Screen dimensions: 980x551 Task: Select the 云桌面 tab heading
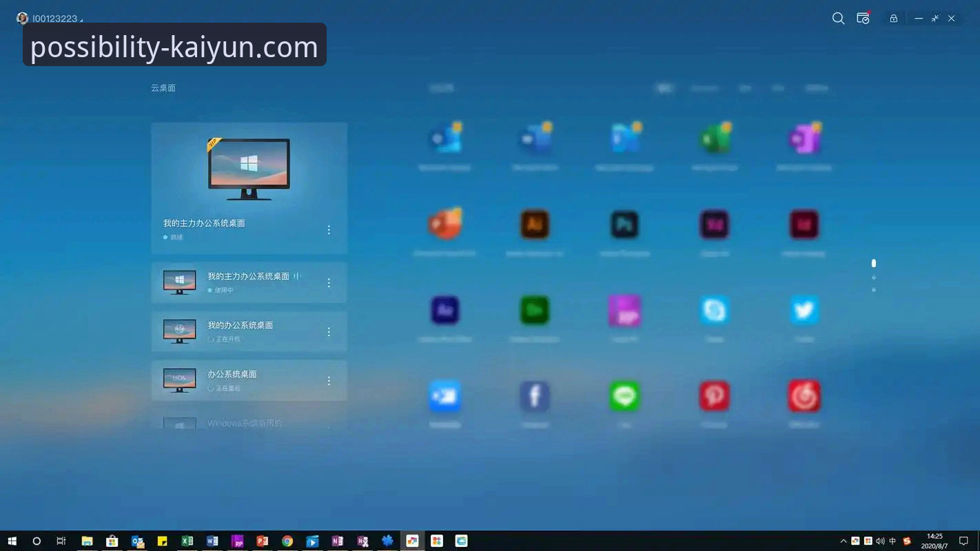point(163,88)
